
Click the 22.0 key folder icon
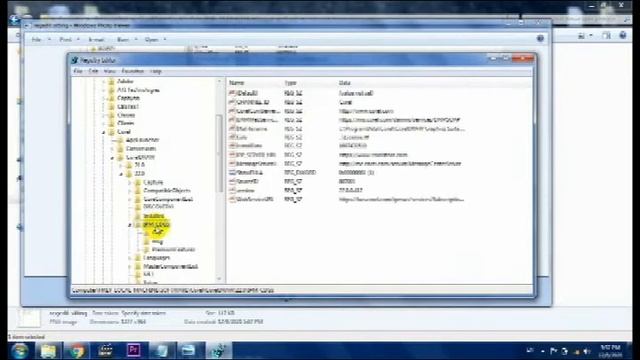129,174
